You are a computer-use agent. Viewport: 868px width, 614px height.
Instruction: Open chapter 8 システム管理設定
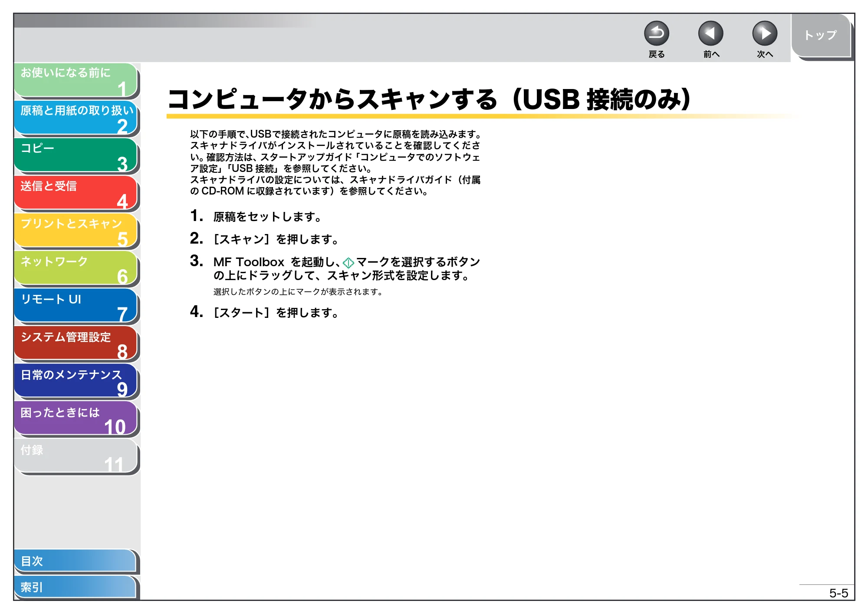pyautogui.click(x=76, y=343)
